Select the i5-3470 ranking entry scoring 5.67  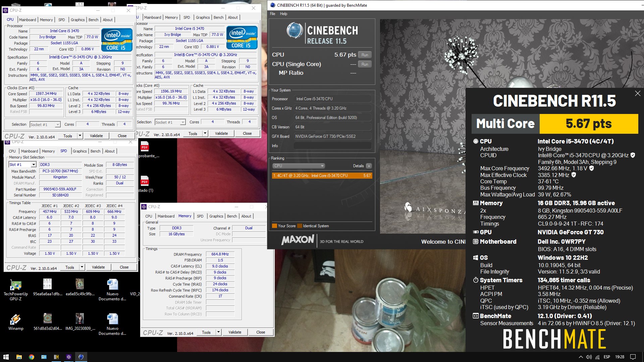click(x=322, y=176)
